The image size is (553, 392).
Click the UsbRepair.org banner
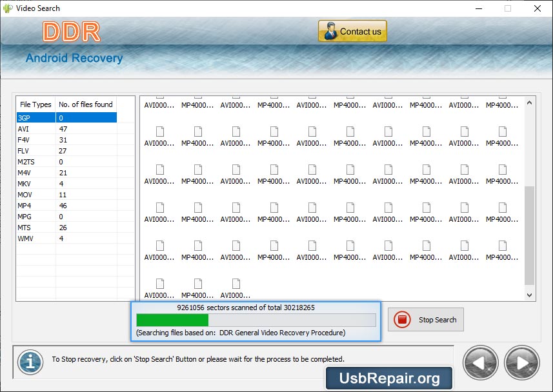click(x=389, y=378)
